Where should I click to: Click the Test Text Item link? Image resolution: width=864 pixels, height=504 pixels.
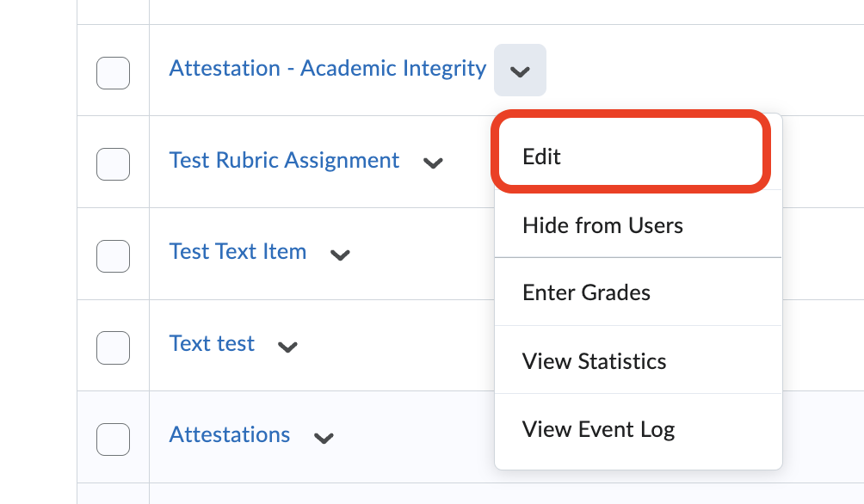[238, 252]
